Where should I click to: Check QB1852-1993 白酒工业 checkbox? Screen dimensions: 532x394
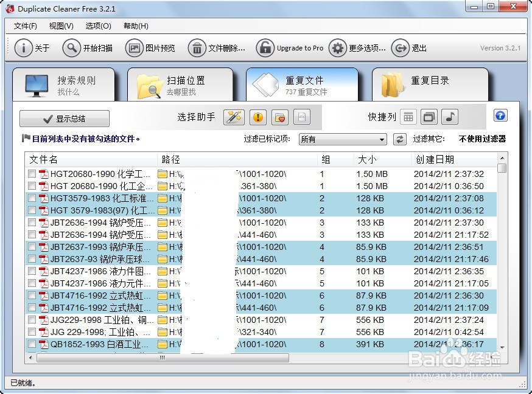point(32,344)
